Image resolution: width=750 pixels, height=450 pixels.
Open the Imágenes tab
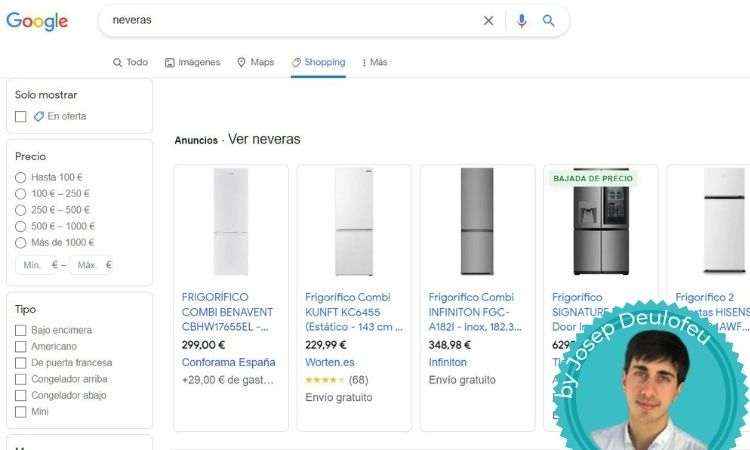(x=192, y=62)
